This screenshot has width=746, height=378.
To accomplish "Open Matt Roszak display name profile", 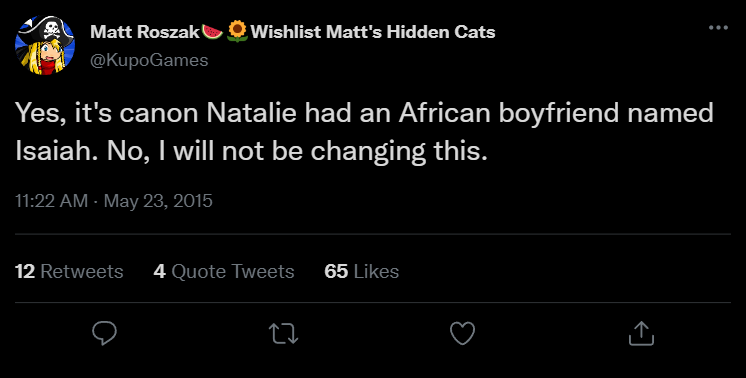I will [x=145, y=32].
